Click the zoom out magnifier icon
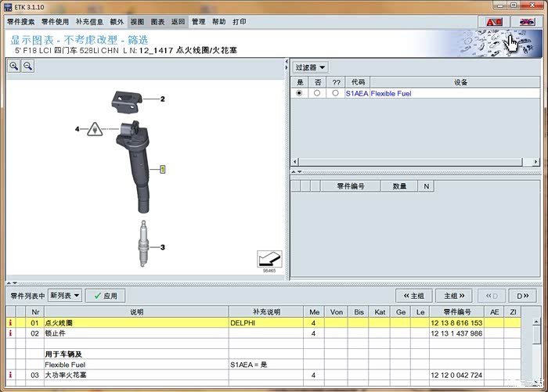The width and height of the screenshot is (548, 392). (28, 66)
